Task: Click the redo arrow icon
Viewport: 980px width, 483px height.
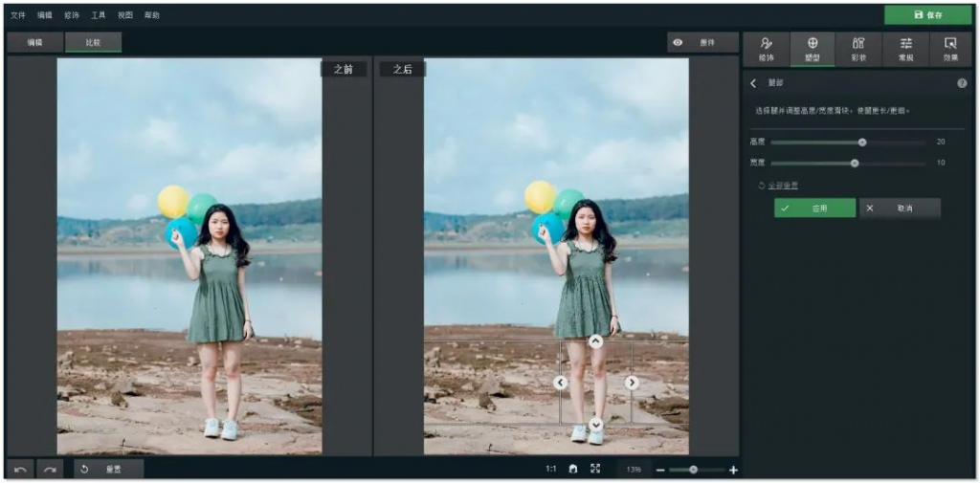Action: coord(50,469)
